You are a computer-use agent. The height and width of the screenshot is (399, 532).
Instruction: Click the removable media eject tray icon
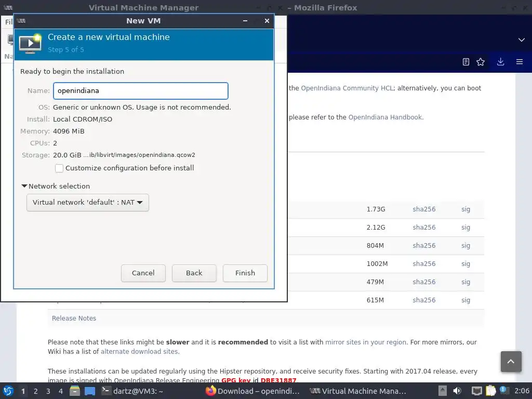[x=443, y=391]
